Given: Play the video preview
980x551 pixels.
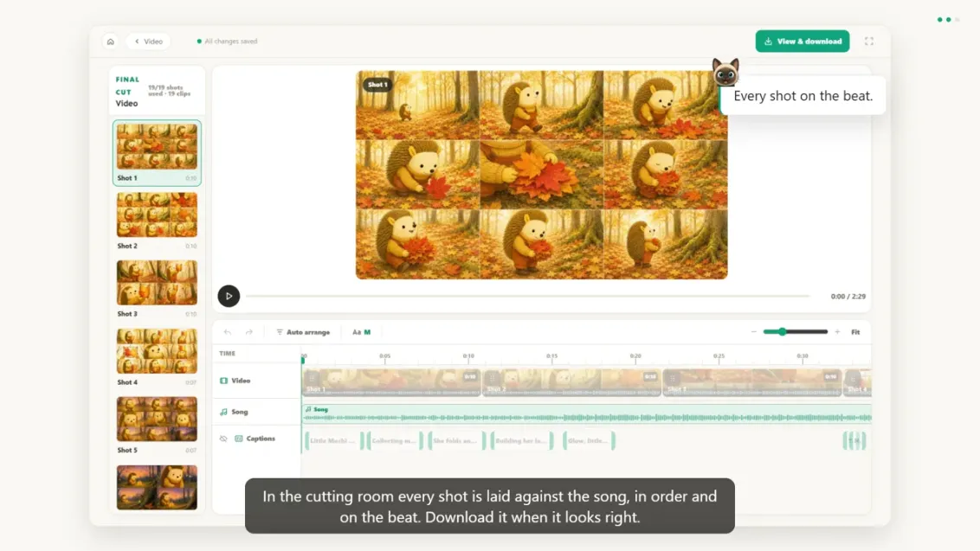Looking at the screenshot, I should [x=229, y=296].
